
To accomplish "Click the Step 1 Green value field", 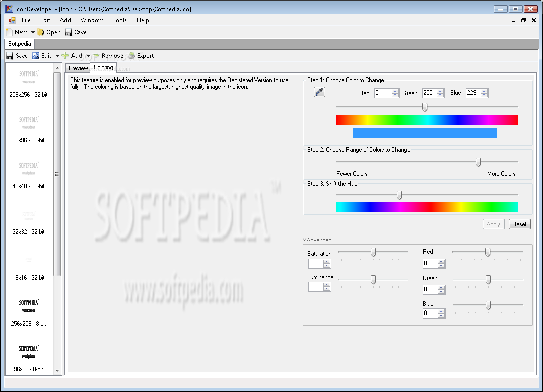I will (429, 93).
